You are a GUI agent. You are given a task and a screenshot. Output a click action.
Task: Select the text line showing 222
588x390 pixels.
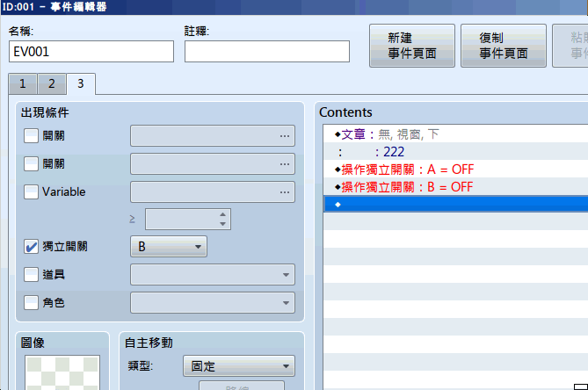coord(455,151)
